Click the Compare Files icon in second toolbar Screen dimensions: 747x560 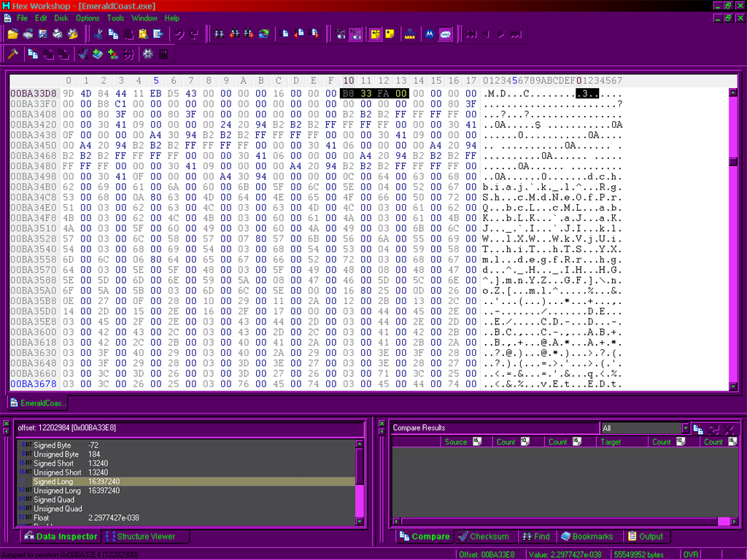click(33, 54)
